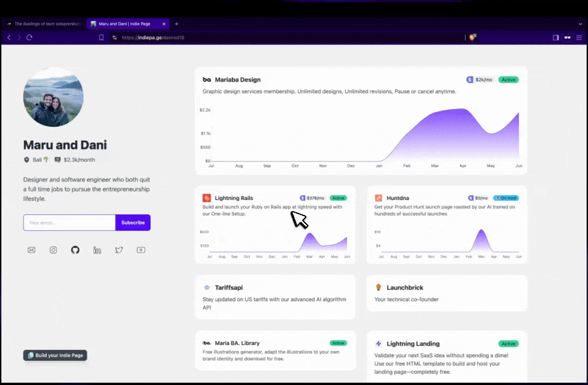Click the browser bookmark icon
This screenshot has height=385, width=588.
coord(101,37)
